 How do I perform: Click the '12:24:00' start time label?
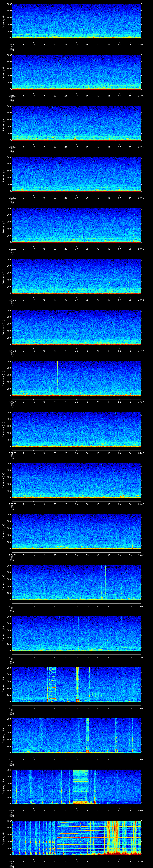[12, 44]
